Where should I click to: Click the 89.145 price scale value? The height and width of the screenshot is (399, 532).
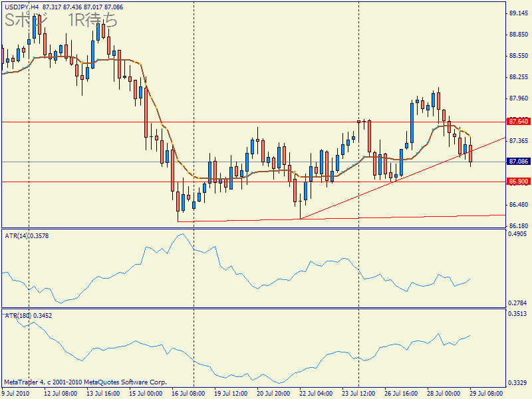click(517, 13)
